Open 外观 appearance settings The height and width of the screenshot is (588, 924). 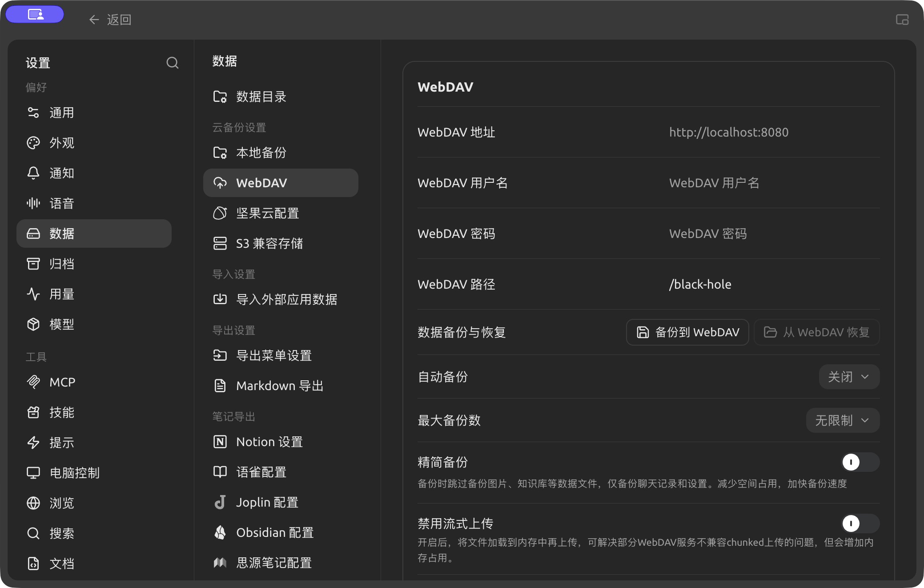94,143
